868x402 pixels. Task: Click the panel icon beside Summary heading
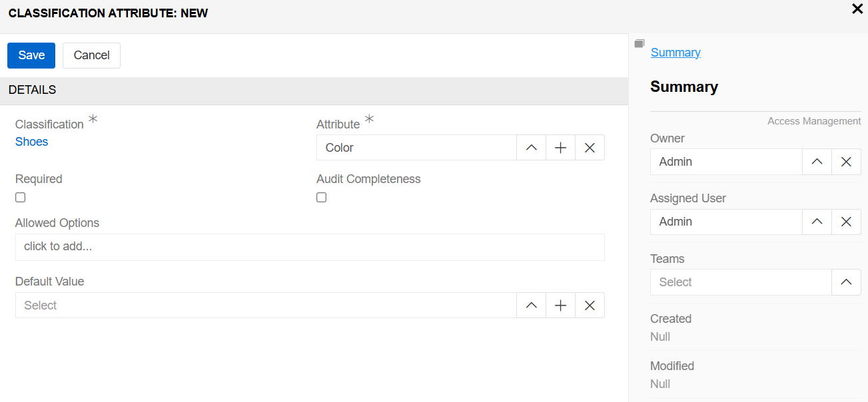tap(639, 43)
